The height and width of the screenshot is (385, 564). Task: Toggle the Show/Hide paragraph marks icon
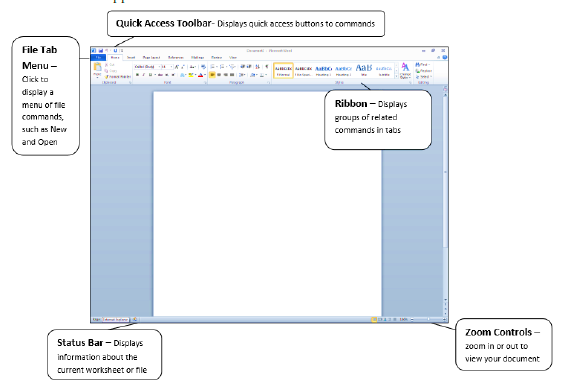pos(267,67)
